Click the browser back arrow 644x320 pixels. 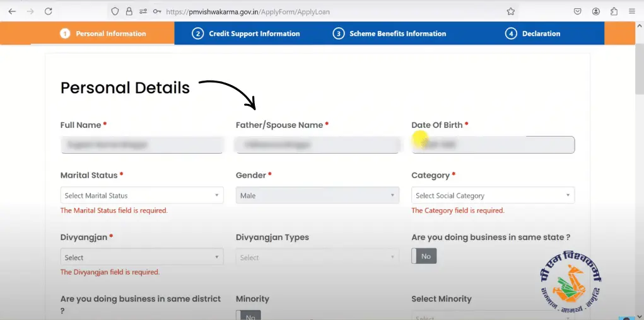[x=12, y=11]
